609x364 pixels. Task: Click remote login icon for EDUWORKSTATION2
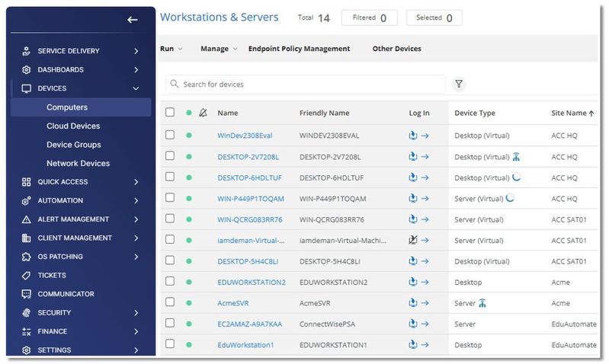pos(413,282)
